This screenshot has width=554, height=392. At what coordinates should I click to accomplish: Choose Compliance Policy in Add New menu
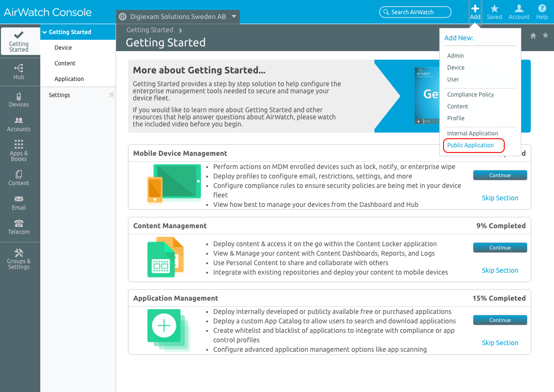471,95
